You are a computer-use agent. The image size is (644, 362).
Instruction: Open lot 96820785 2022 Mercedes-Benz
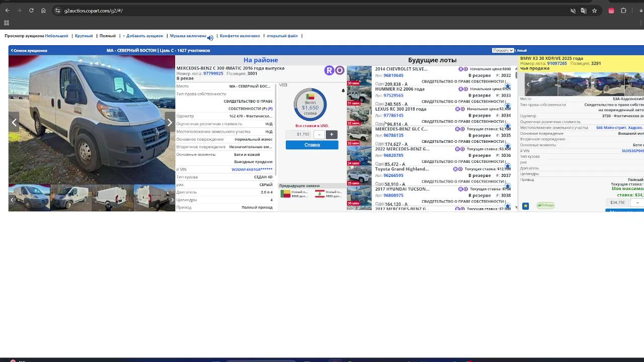click(393, 155)
